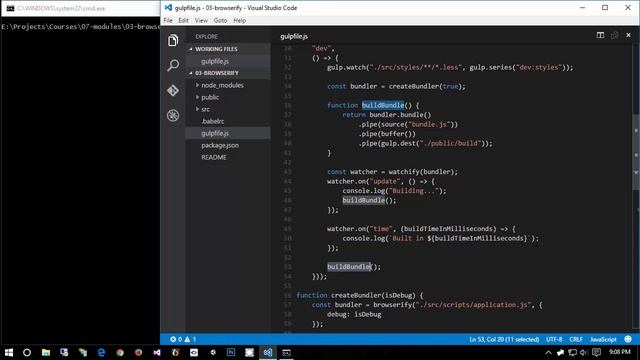Open the Action Center notifications icon

click(x=596, y=352)
